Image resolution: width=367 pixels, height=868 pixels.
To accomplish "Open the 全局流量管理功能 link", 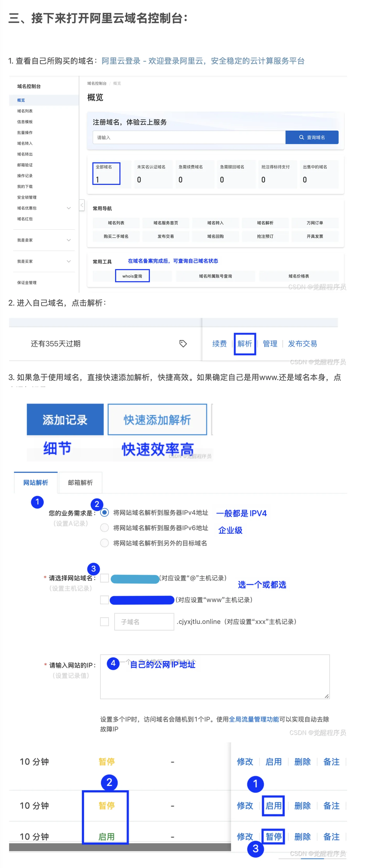I will [x=254, y=719].
